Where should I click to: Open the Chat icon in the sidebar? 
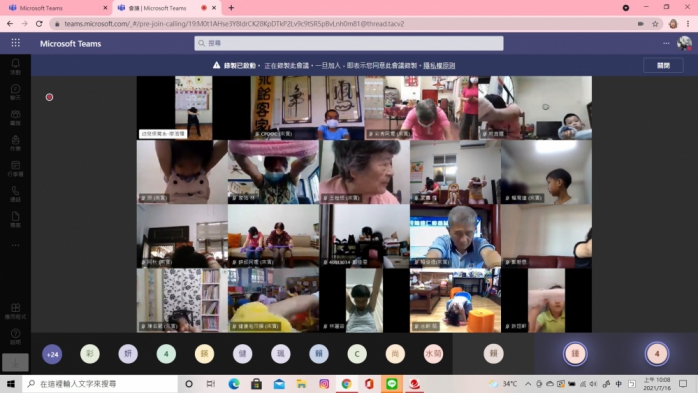[x=15, y=92]
